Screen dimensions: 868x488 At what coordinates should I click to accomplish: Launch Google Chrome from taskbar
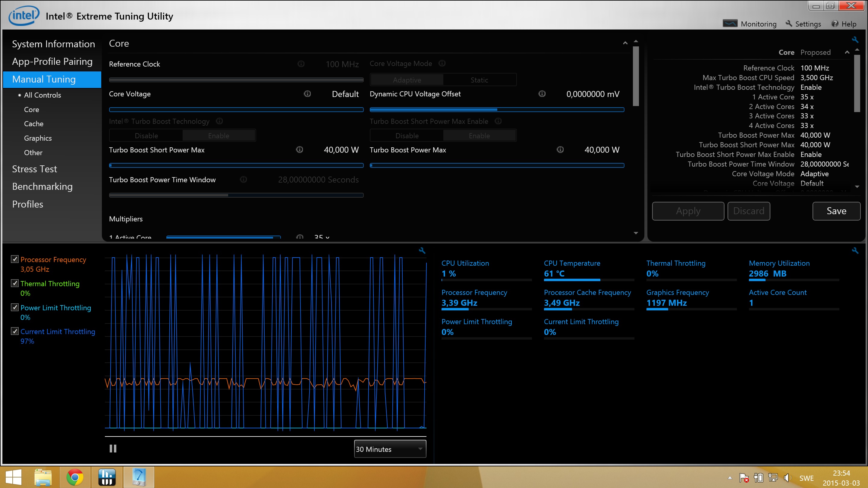[75, 477]
